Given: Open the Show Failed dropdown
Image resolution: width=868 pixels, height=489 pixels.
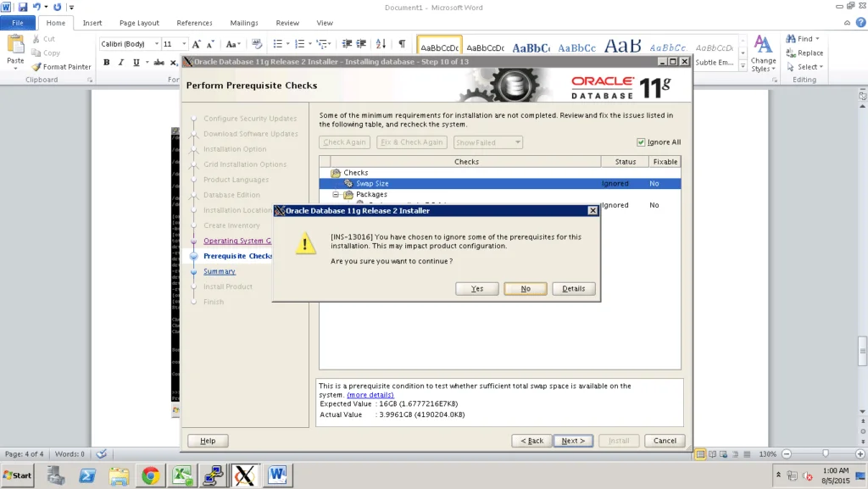Looking at the screenshot, I should [x=487, y=142].
